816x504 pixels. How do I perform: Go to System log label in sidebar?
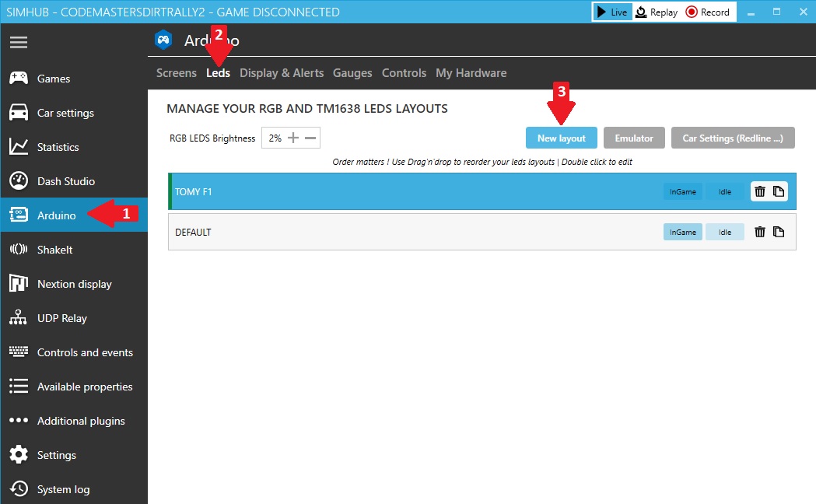64,489
